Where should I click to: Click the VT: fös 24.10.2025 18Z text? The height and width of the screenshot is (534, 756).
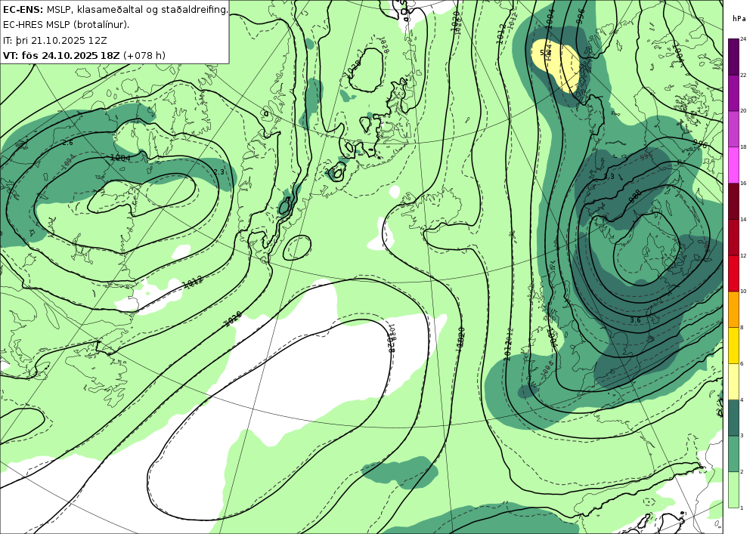(x=61, y=55)
